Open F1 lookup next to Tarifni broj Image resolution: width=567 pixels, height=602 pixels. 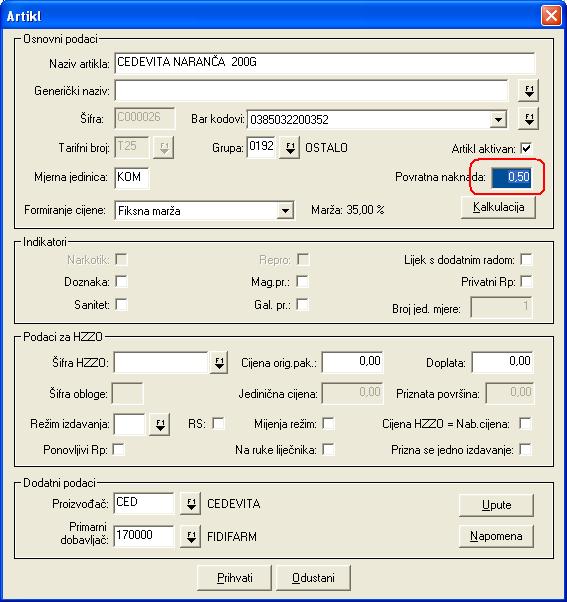click(164, 148)
